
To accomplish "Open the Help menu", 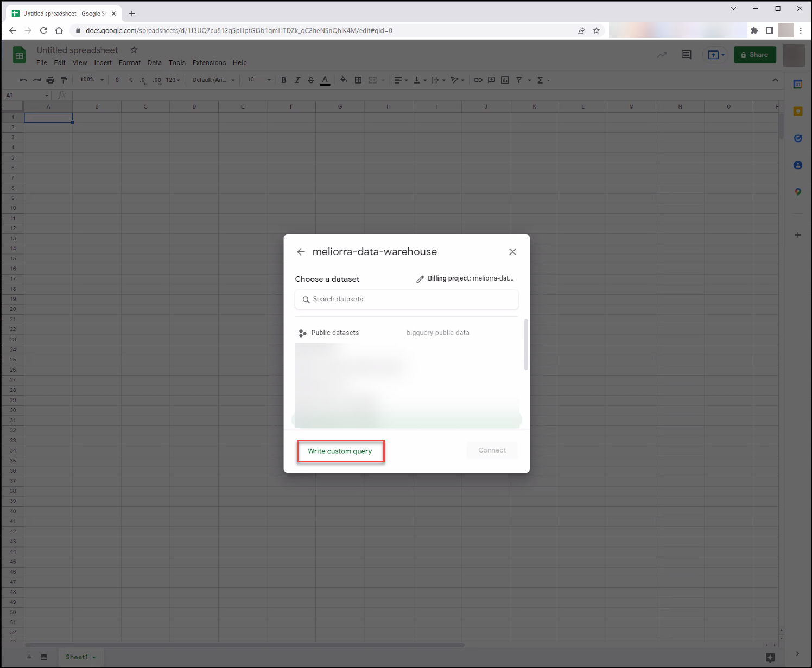I will coord(240,63).
